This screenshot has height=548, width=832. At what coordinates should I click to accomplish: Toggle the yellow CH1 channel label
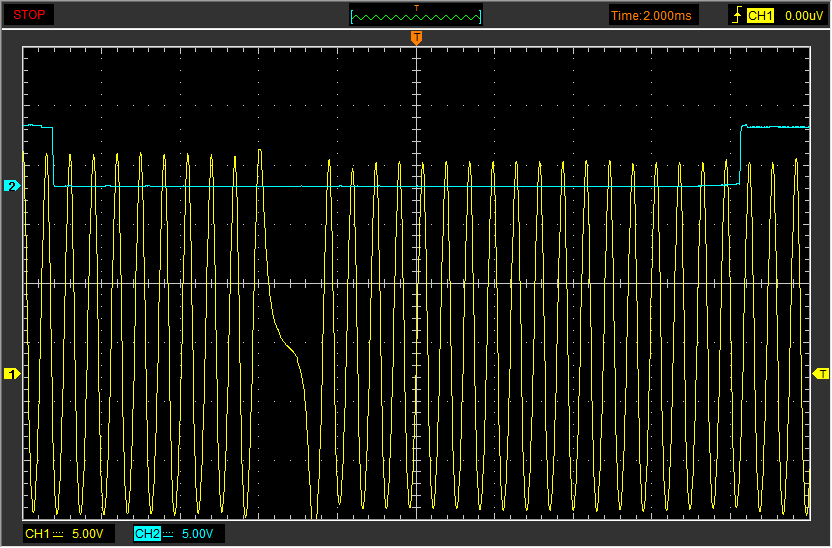point(37,534)
